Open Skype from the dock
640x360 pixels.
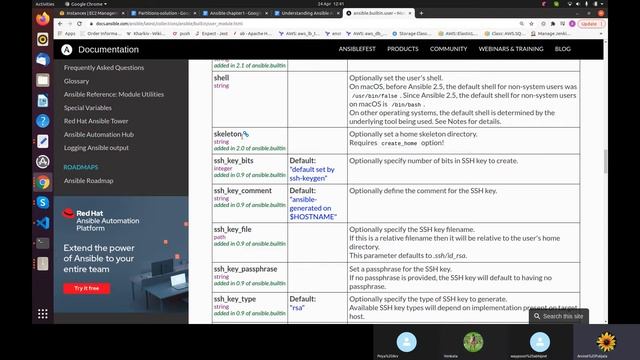point(43,202)
